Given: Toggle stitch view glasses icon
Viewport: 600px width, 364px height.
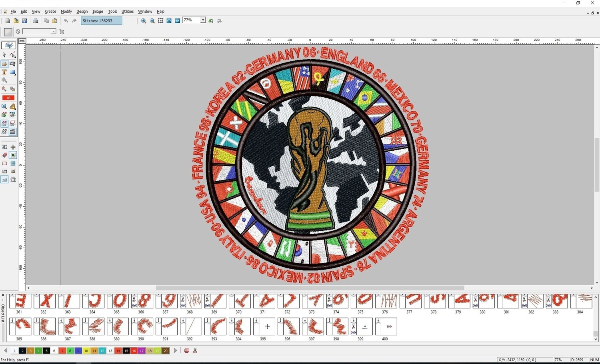Looking at the screenshot, I should point(4,124).
